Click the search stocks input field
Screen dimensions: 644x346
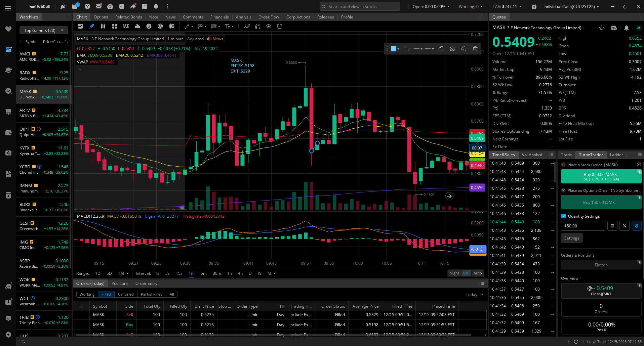(360, 6)
